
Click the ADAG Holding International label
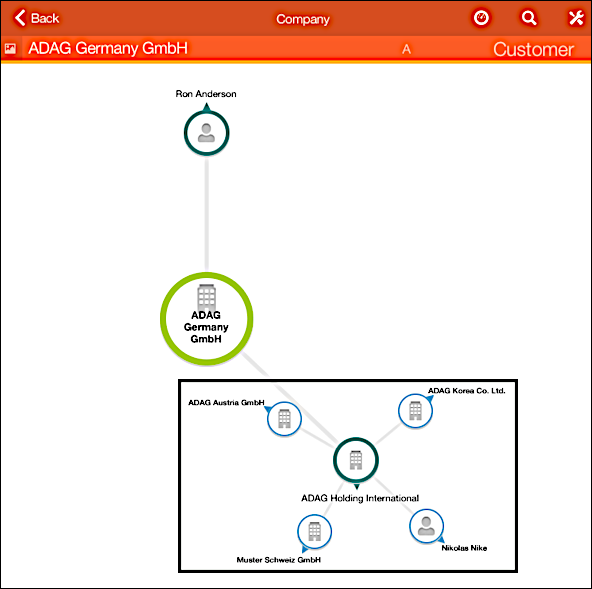click(360, 498)
